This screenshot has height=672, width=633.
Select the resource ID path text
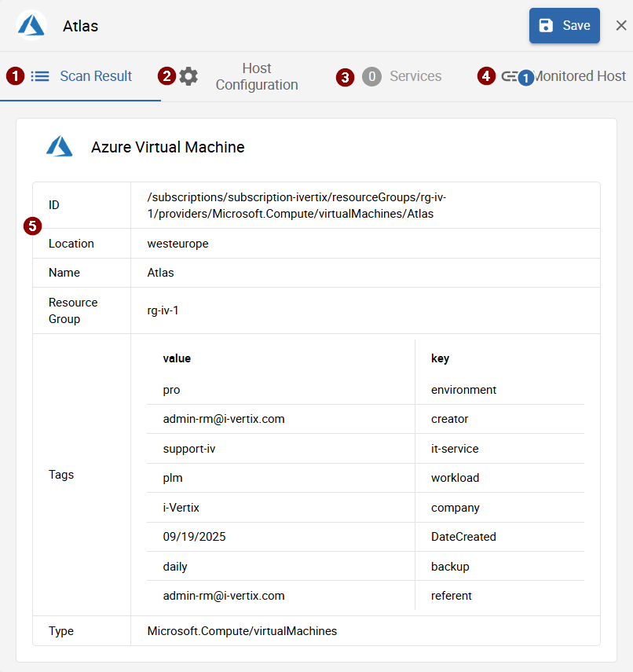pyautogui.click(x=296, y=205)
